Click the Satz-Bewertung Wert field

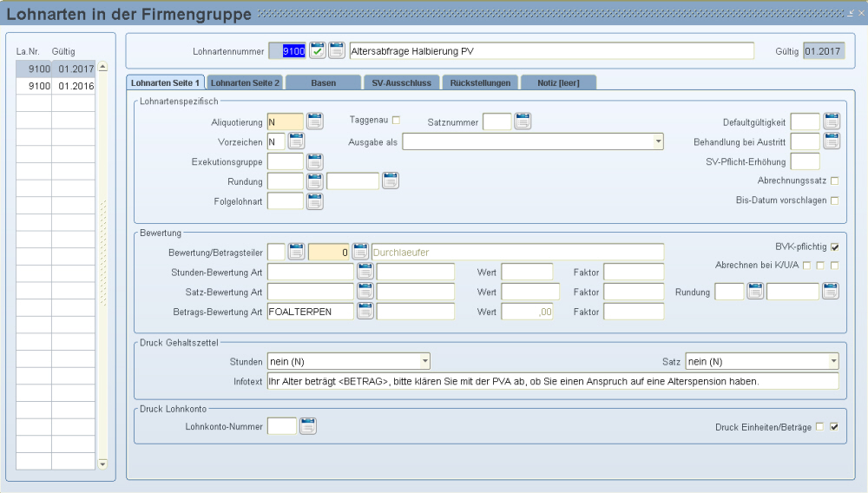[x=530, y=292]
